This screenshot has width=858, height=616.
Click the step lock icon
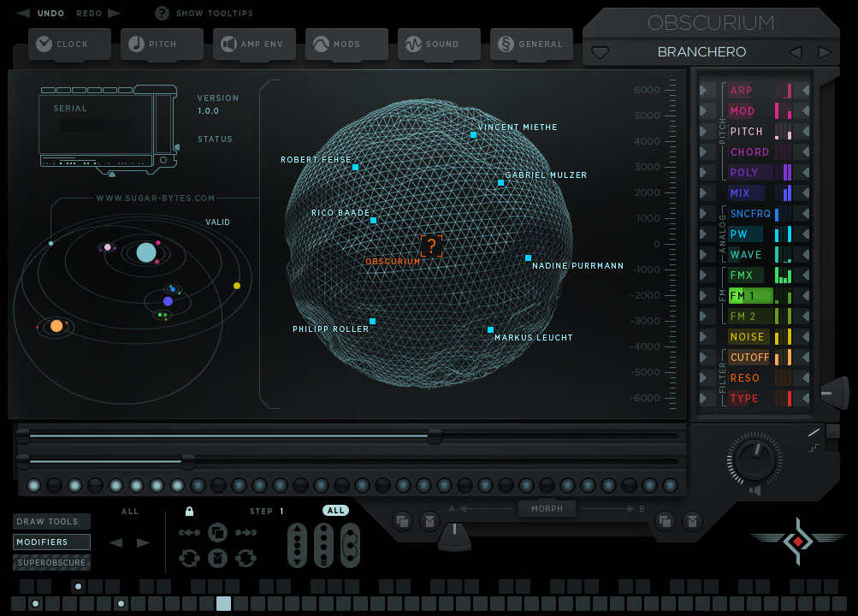pyautogui.click(x=189, y=511)
